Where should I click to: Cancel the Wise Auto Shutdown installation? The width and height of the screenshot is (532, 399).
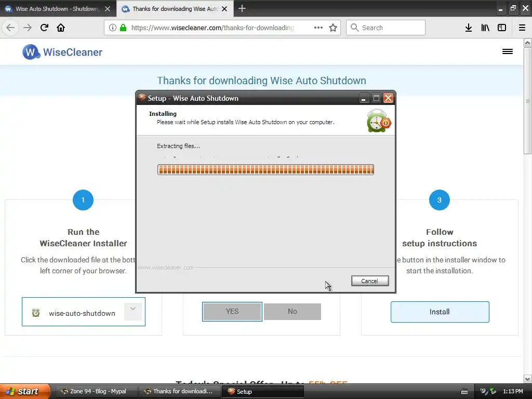370,281
